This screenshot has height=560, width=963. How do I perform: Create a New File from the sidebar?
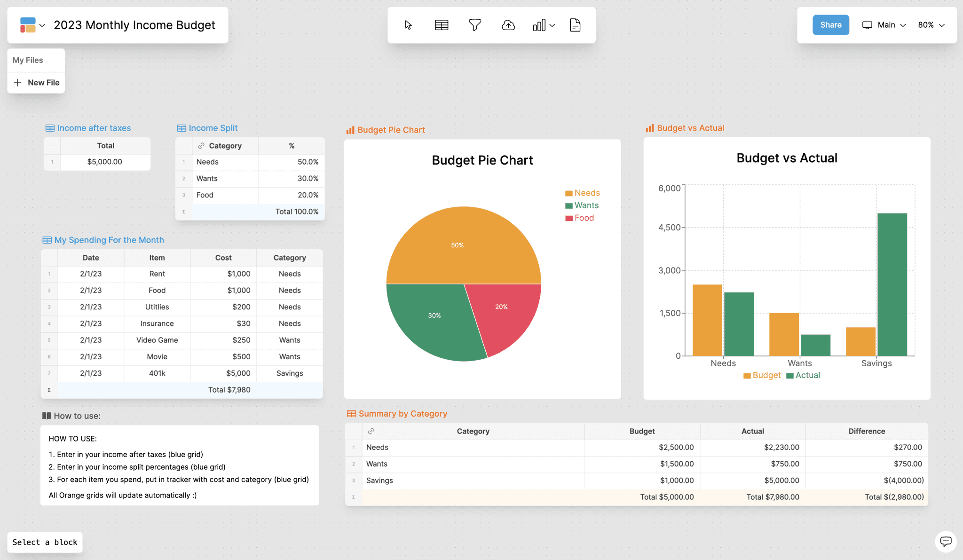[36, 82]
